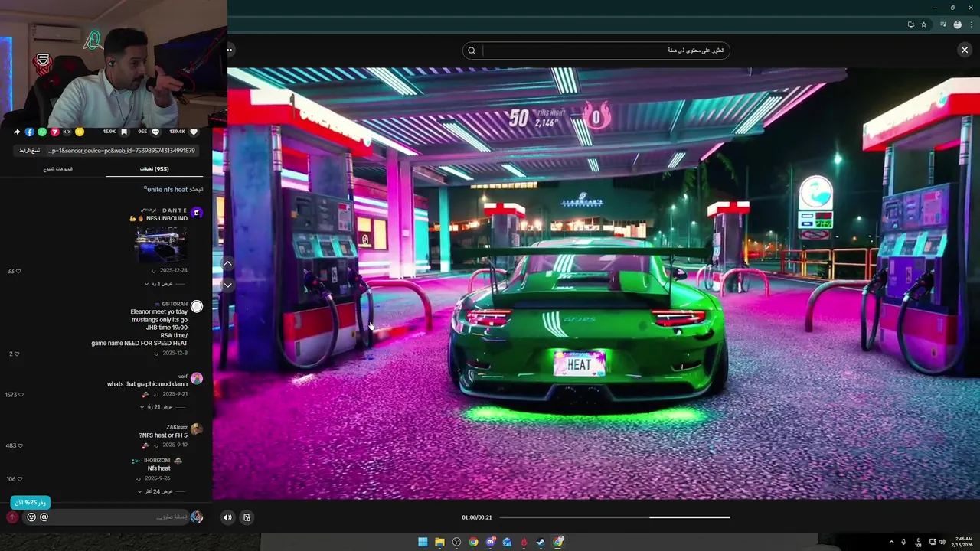980x551 pixels.
Task: Insert a mention with the @ icon
Action: point(44,517)
